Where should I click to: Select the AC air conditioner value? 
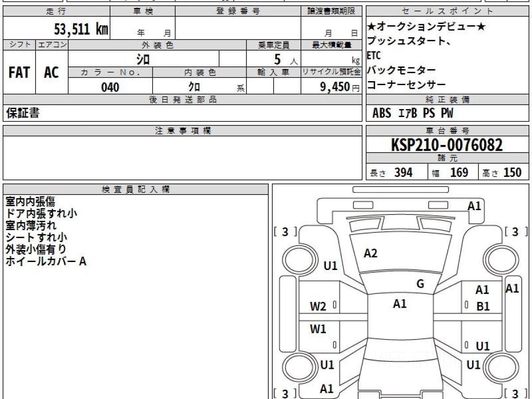coord(51,72)
